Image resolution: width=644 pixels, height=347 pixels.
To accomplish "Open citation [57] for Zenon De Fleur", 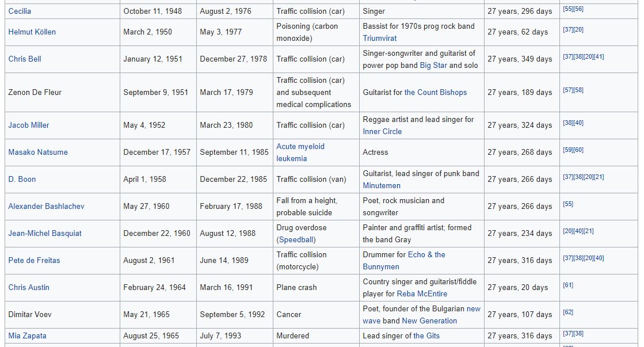I will pyautogui.click(x=568, y=90).
